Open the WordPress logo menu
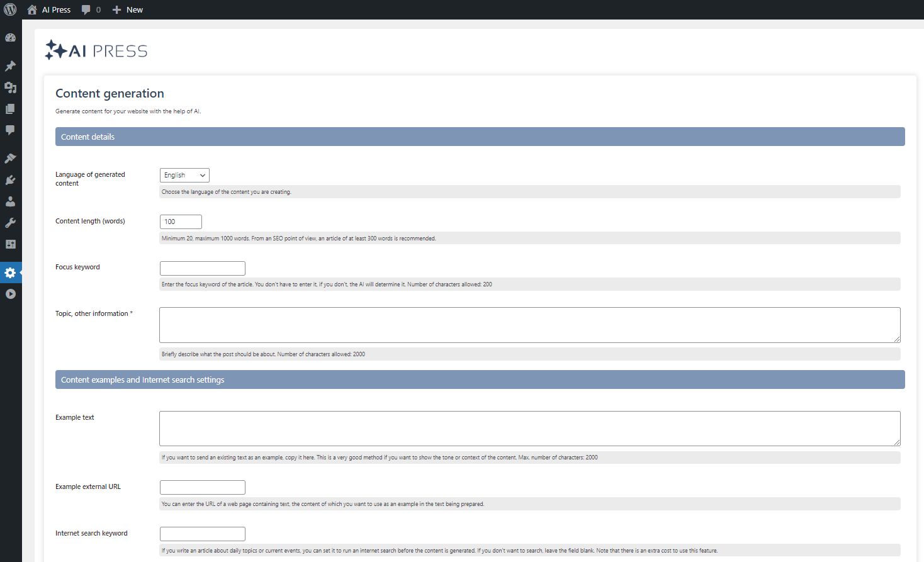 pyautogui.click(x=10, y=9)
